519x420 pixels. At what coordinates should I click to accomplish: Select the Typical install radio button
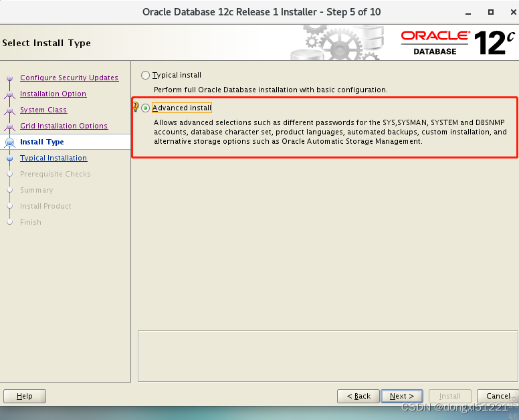click(145, 76)
